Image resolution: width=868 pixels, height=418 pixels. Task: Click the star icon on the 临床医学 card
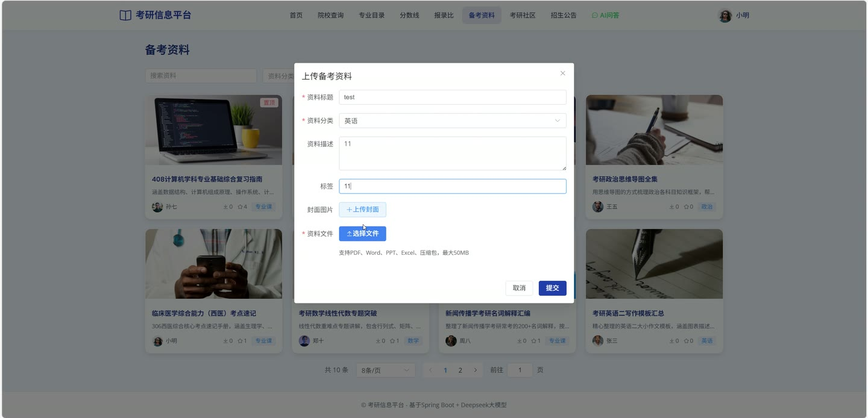click(x=240, y=341)
